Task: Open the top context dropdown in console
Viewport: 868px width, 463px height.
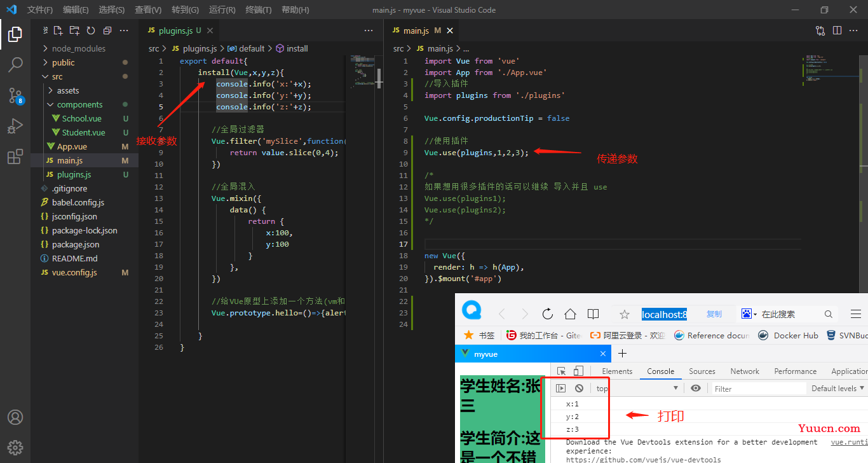Action: 637,389
